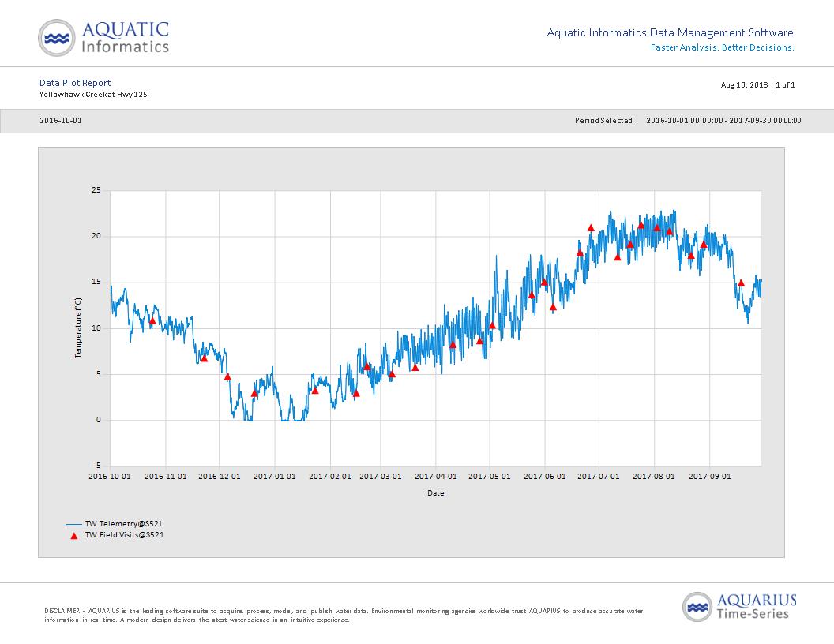834x644 pixels.
Task: Click the x-axis label 2016-10-01
Action: (110, 476)
